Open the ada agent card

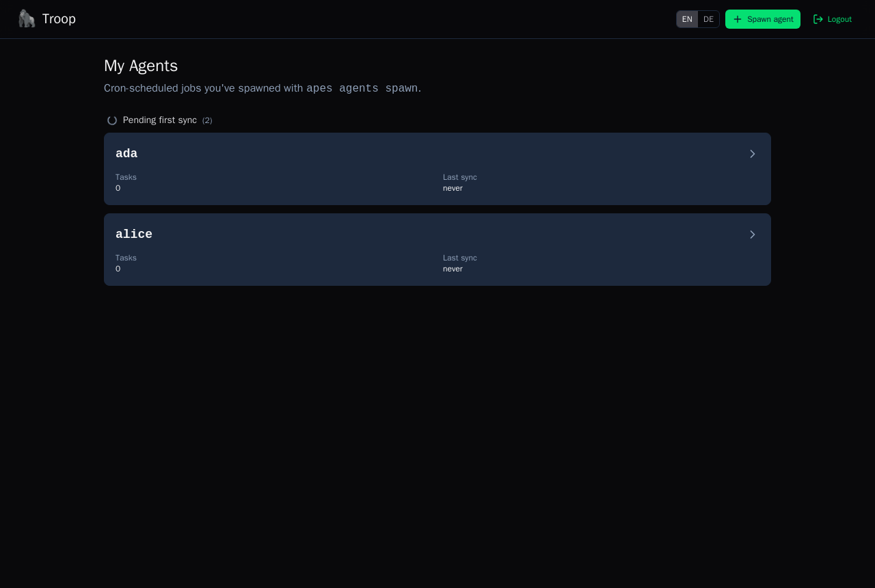(x=437, y=169)
